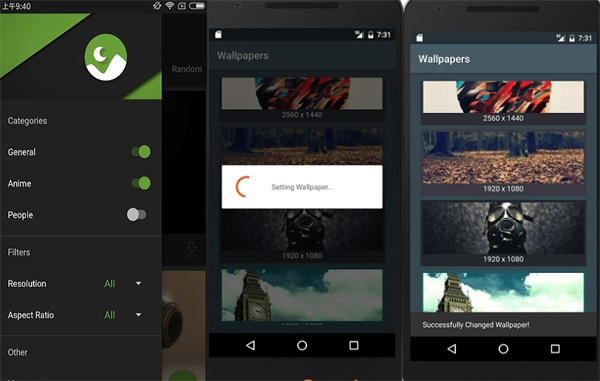Viewport: 600px width, 381px height.
Task: Tap Back arrow on right phone
Action: 452,348
